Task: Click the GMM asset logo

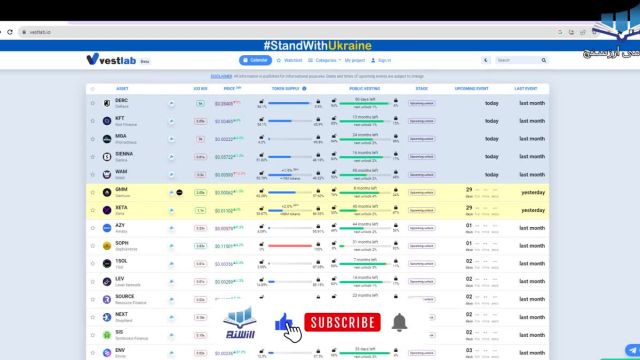Action: (107, 192)
